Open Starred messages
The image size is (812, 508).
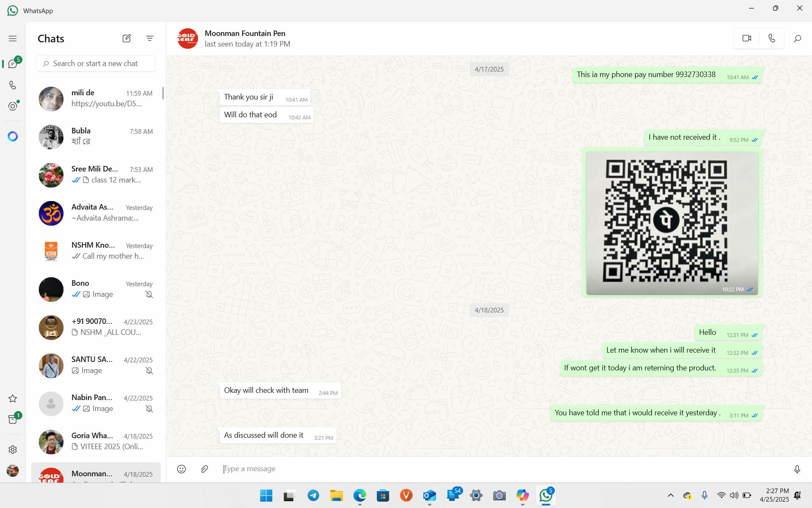click(13, 398)
